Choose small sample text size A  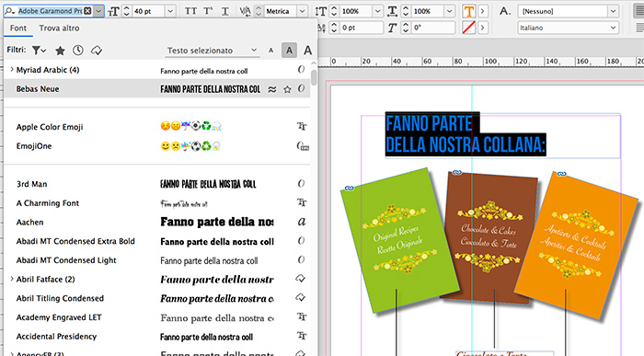(270, 51)
